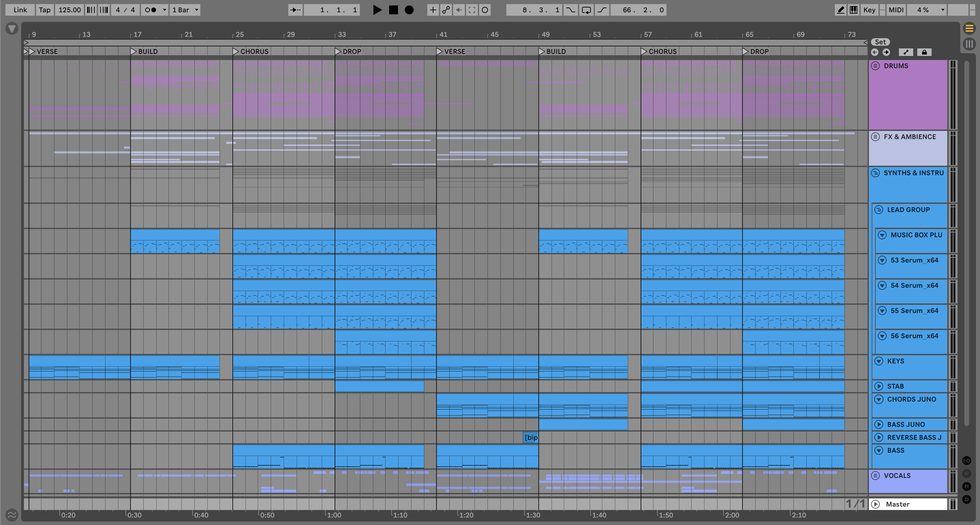Open Key Map Mode
The width and height of the screenshot is (980, 525).
point(869,10)
